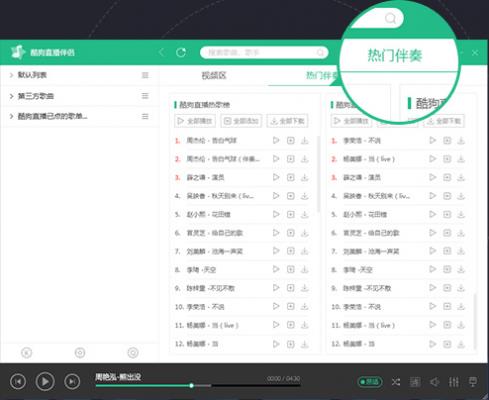Open the volume speaker control
Image resolution: width=489 pixels, height=400 pixels.
point(435,382)
